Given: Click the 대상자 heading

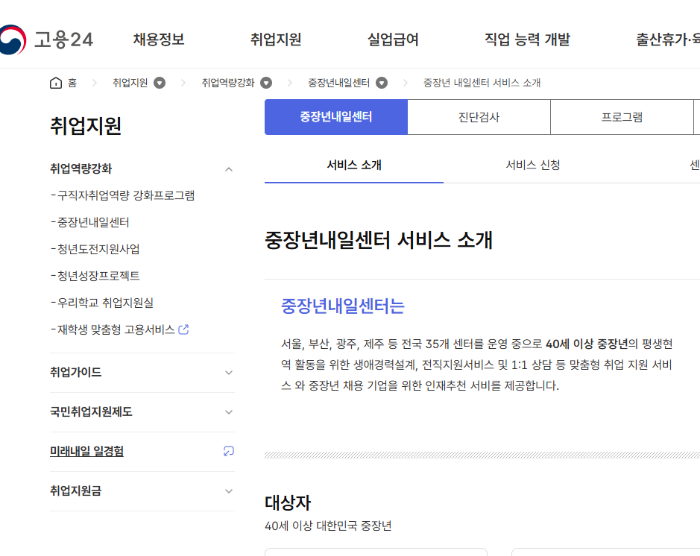Looking at the screenshot, I should tap(288, 503).
